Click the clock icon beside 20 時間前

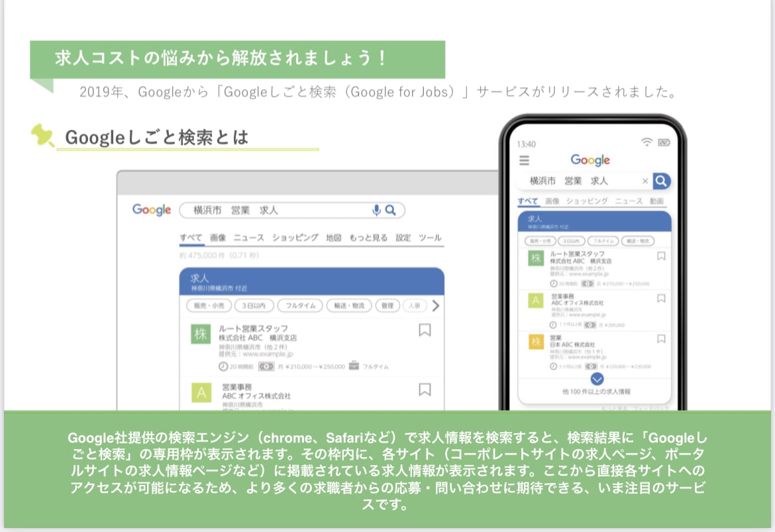coord(223,366)
